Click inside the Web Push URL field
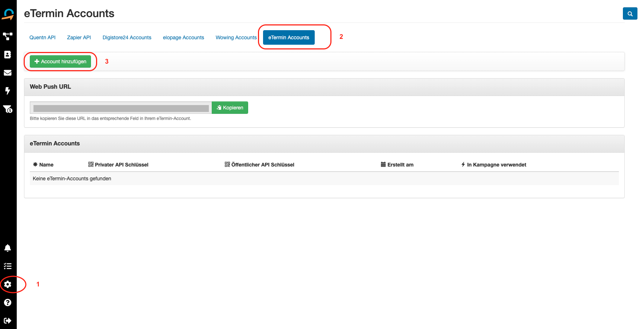 [x=121, y=108]
